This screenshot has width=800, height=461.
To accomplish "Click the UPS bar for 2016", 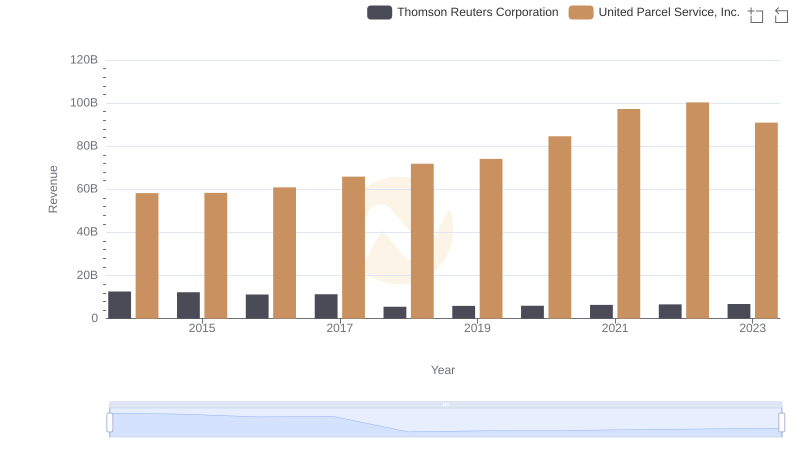I will coord(285,253).
